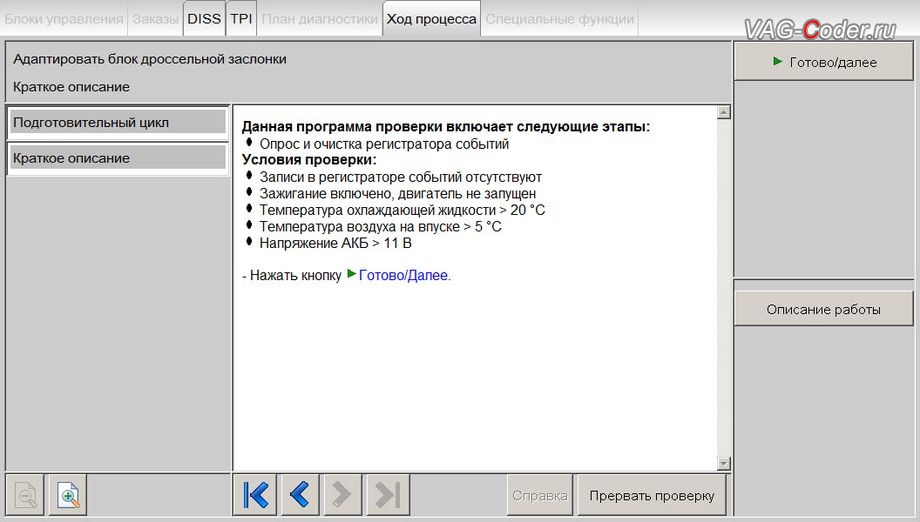The image size is (920, 522).
Task: Jump to first step navigation icon
Action: coord(256,495)
